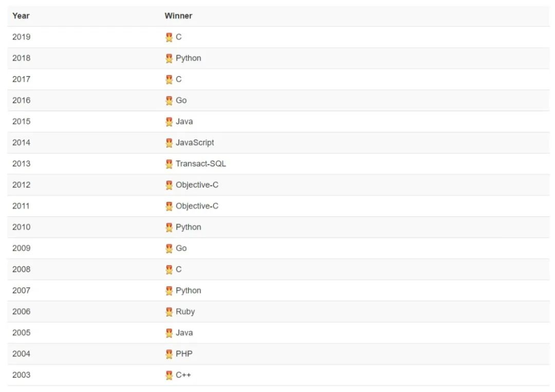Viewport: 555px width, 392px height.
Task: Click the medal icon next to Transact-SQL
Action: pyautogui.click(x=169, y=164)
